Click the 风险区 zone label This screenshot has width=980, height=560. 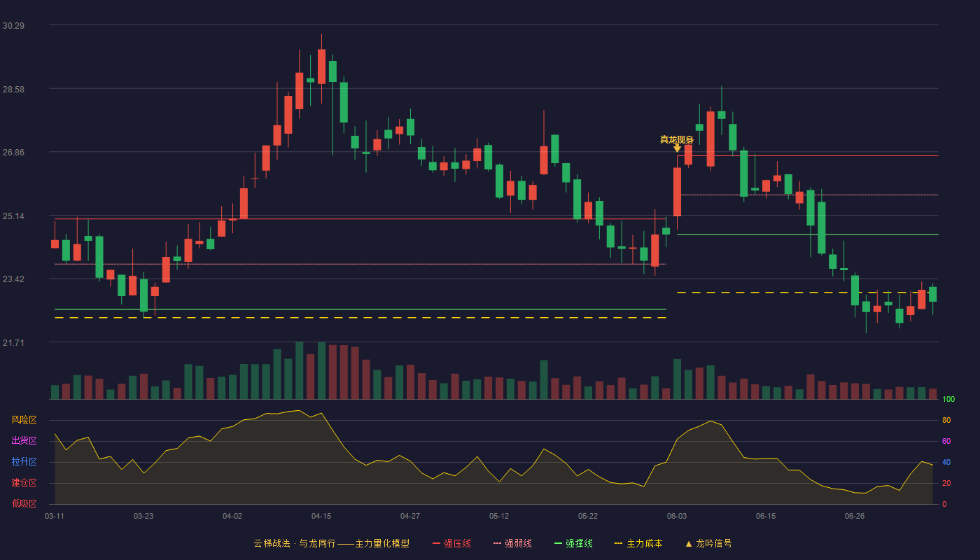(24, 420)
